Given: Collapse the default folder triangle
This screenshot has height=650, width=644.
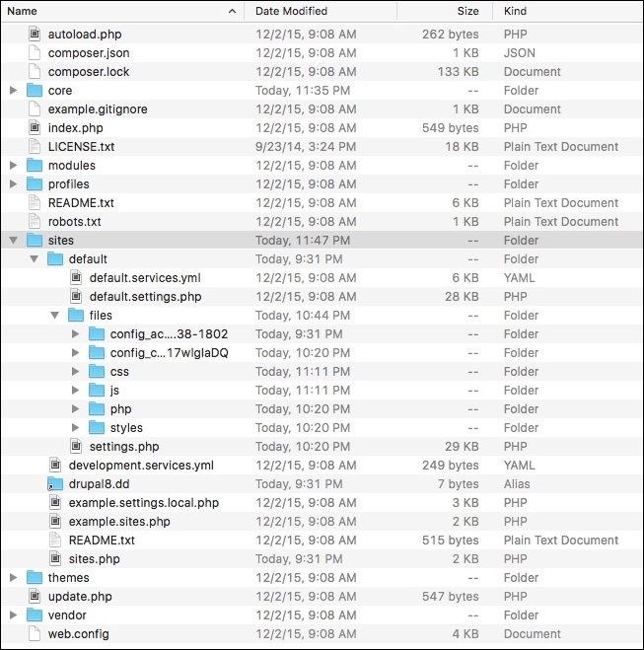Looking at the screenshot, I should (34, 258).
